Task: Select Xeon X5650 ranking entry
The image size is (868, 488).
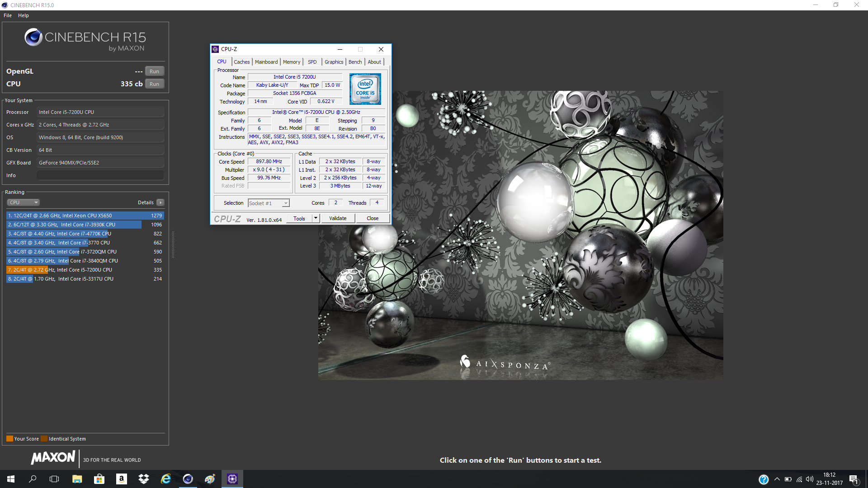Action: [x=85, y=216]
